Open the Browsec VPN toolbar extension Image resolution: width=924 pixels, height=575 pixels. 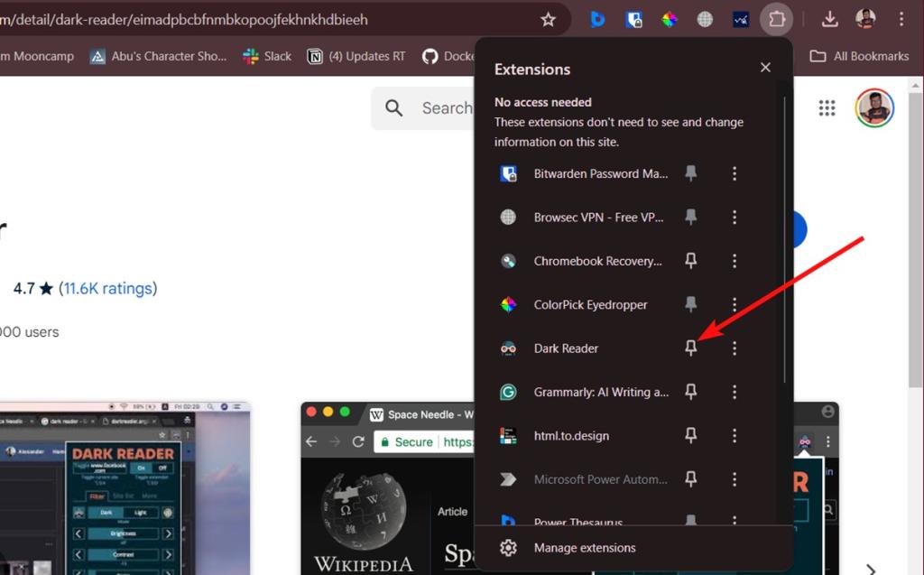tap(705, 19)
